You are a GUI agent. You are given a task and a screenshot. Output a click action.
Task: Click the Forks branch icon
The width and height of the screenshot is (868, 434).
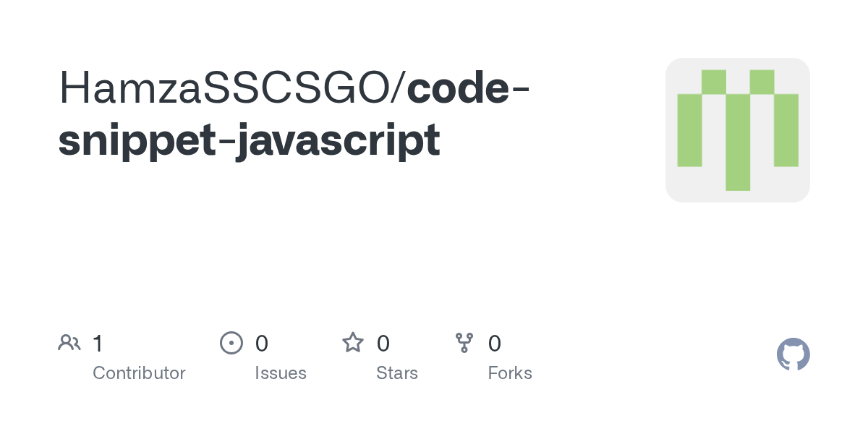[x=464, y=343]
